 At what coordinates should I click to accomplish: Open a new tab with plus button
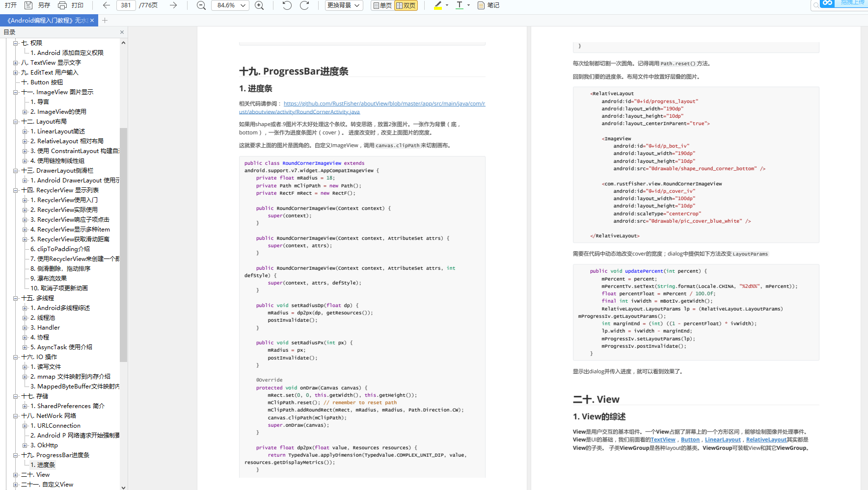click(105, 21)
